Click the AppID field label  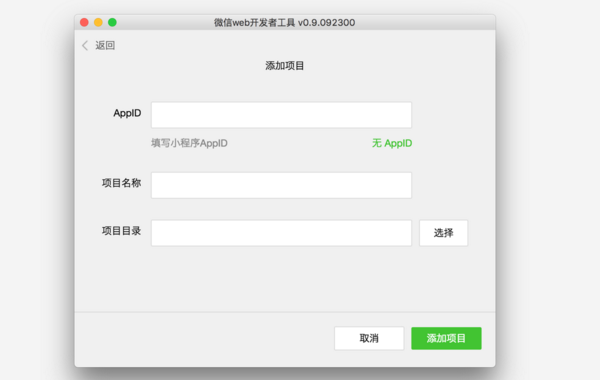click(127, 113)
